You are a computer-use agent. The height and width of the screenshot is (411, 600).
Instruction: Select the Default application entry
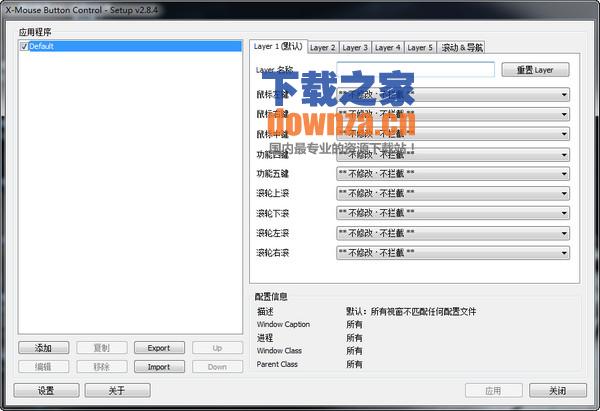pos(130,46)
